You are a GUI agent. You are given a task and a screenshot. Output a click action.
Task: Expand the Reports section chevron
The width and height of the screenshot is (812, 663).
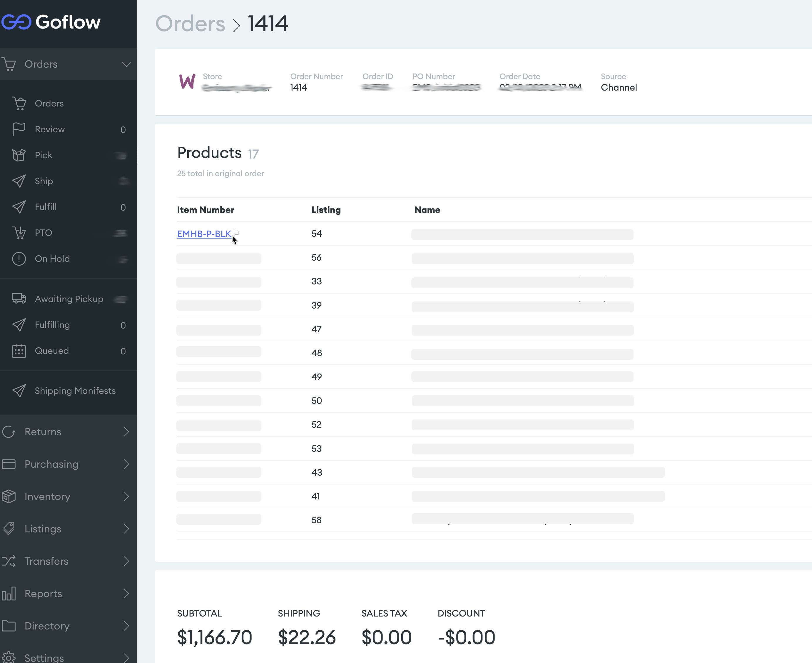pyautogui.click(x=126, y=594)
